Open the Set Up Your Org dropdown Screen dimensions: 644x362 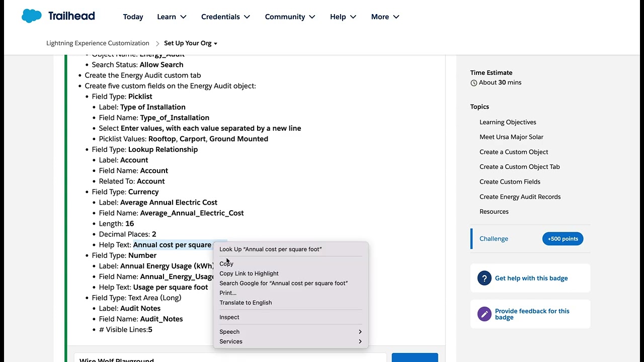191,43
